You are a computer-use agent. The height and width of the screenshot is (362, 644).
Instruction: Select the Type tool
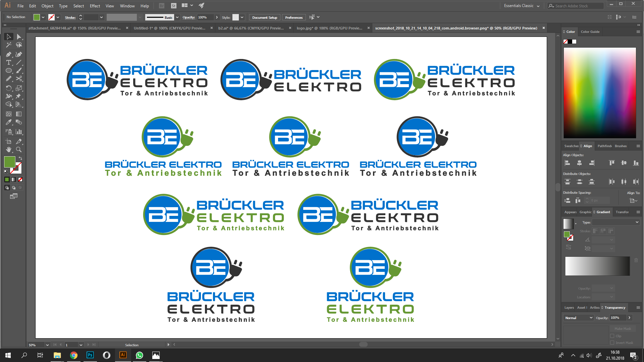[x=9, y=62]
